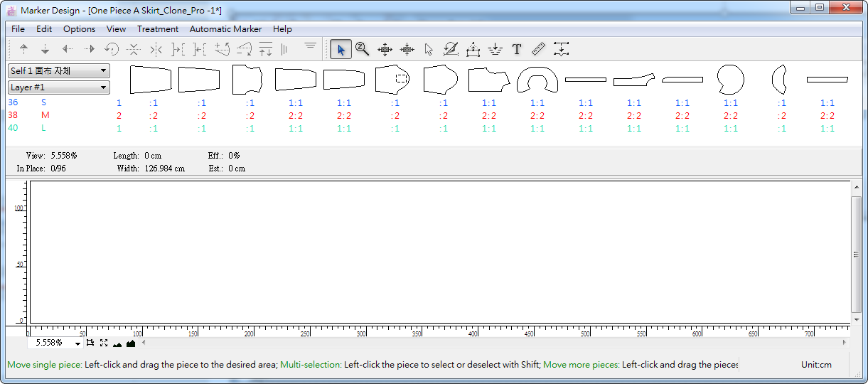Expand the Layer #1 dropdown
This screenshot has height=384, width=868.
pos(58,87)
